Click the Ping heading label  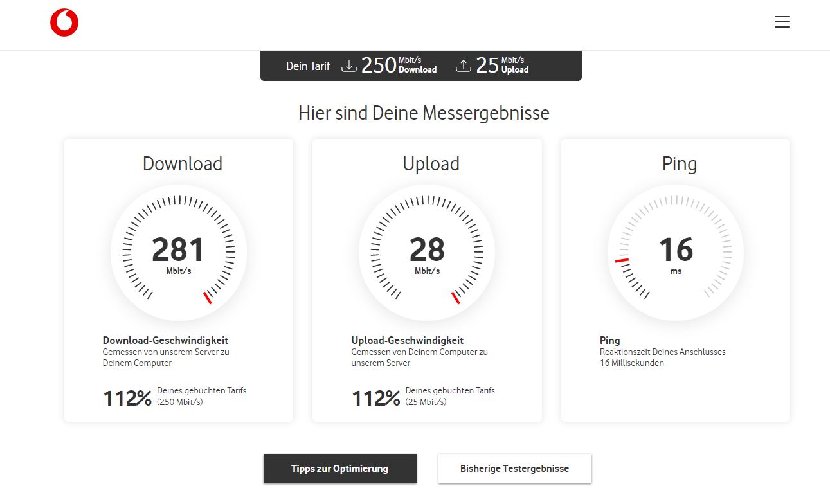(680, 164)
